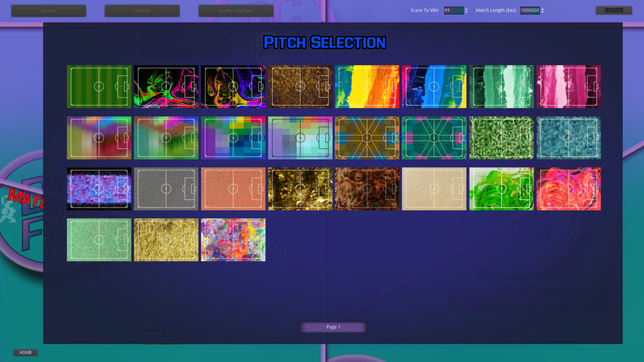Screen dimensions: 644x362
Task: Select the pink and white paint pitch
Action: point(569,86)
